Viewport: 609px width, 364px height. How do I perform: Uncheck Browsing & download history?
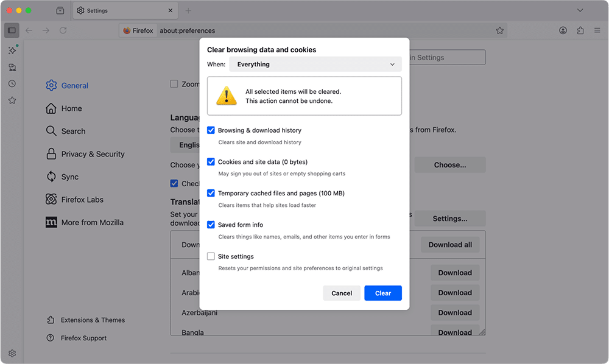[211, 130]
